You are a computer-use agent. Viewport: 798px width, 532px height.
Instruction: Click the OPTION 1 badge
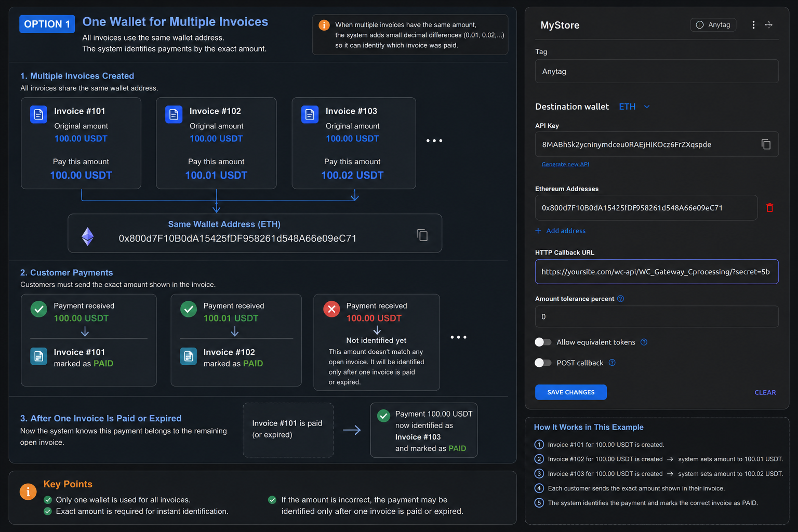47,24
